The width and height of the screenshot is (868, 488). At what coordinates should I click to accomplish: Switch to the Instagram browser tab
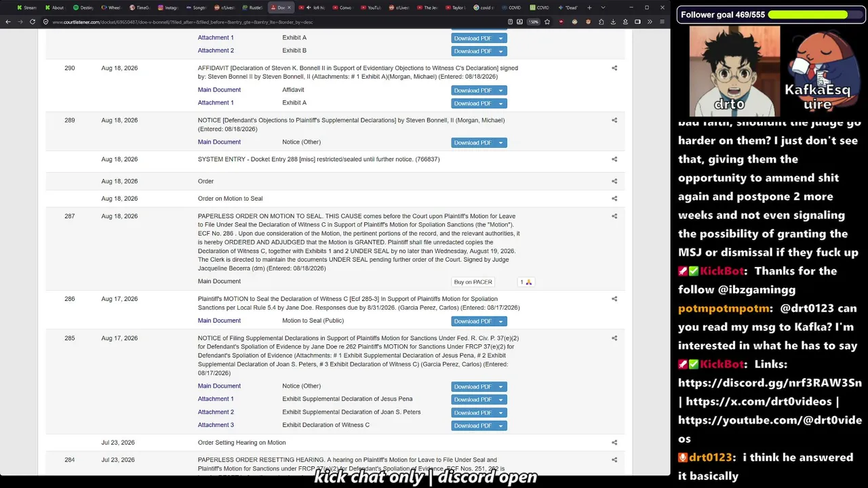pos(168,7)
